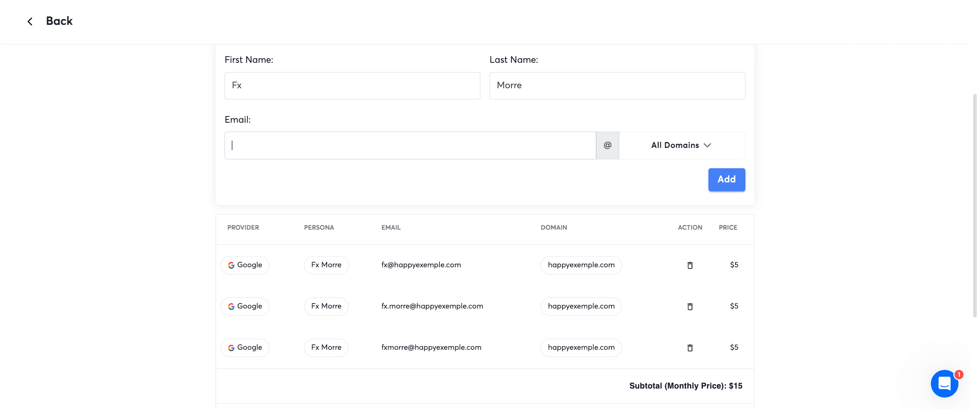Click the PROVIDER column header

click(243, 227)
